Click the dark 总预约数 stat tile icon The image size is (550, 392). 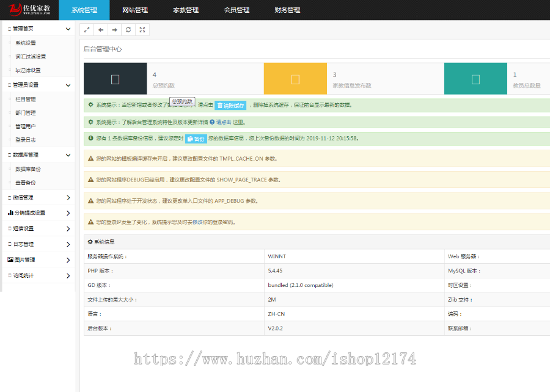click(115, 79)
